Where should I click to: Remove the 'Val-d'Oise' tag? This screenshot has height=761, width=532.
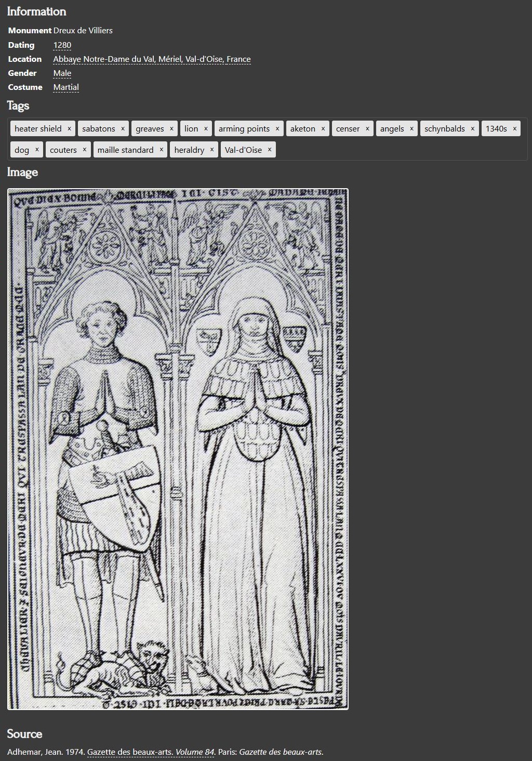tap(270, 150)
